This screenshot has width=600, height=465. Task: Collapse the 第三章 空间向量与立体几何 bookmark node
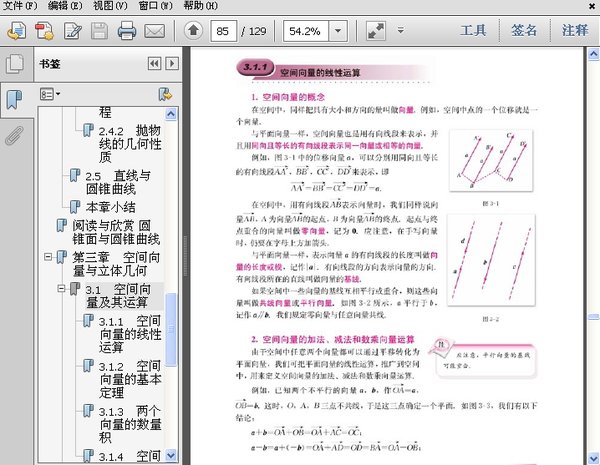pos(47,258)
